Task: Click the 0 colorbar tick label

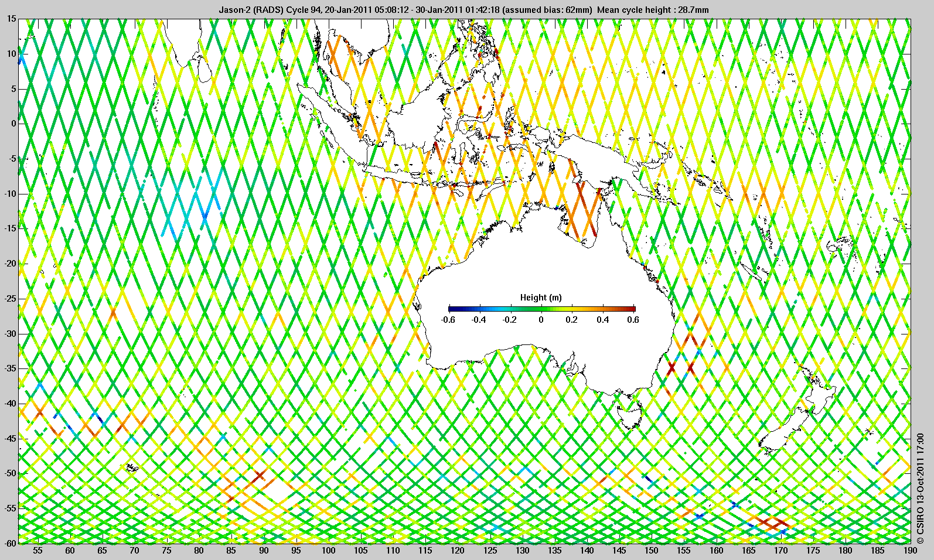Action: click(541, 320)
